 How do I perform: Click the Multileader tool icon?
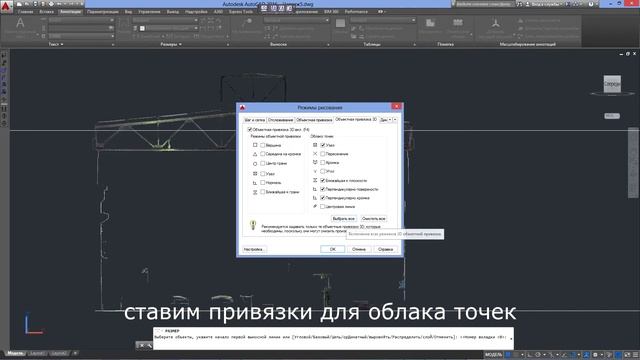click(247, 23)
